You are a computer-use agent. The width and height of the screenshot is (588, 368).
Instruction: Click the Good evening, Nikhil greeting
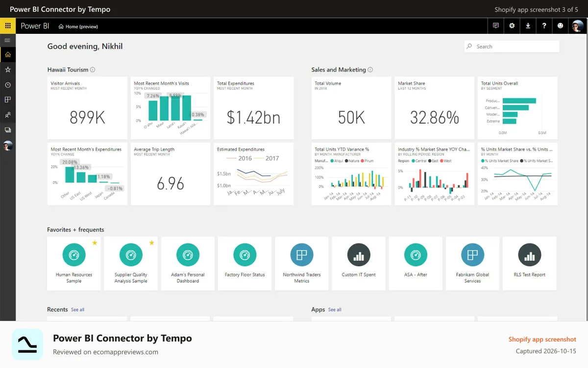85,47
